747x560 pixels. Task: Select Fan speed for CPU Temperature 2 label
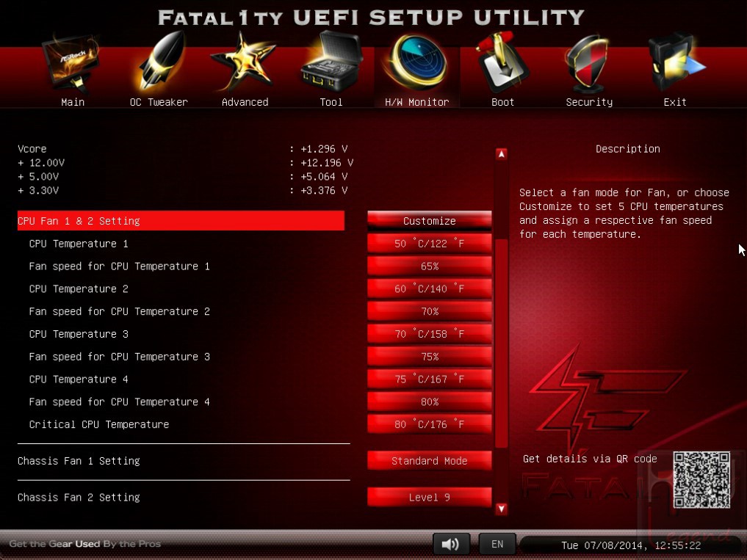120,311
